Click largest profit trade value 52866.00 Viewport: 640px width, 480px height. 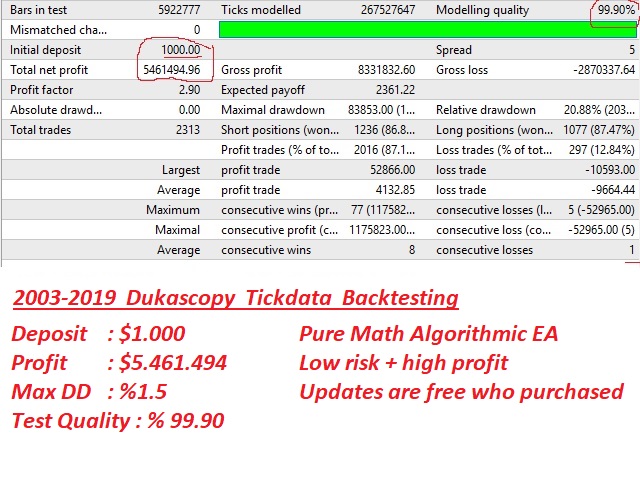pos(392,170)
